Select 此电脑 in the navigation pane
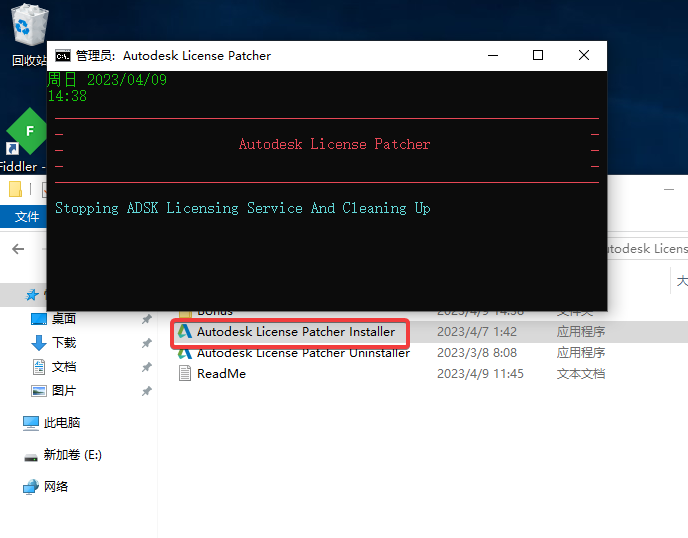This screenshot has height=538, width=688. pyautogui.click(x=62, y=423)
